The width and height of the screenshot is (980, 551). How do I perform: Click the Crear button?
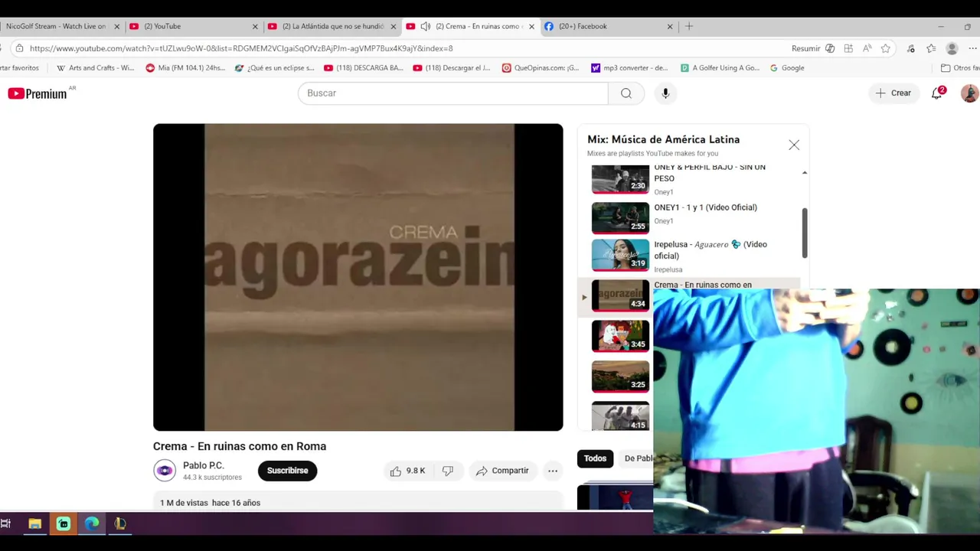click(x=893, y=93)
